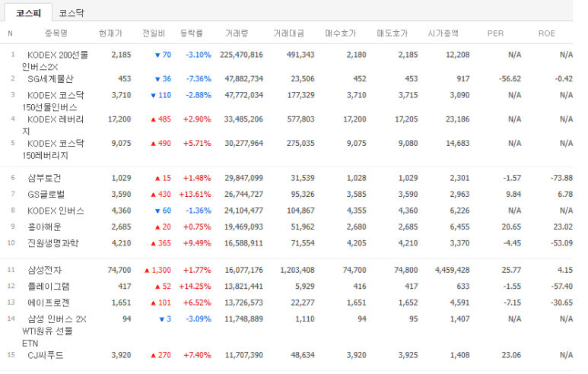588x374 pixels.
Task: Click the 매도호가 column header
Action: (392, 33)
